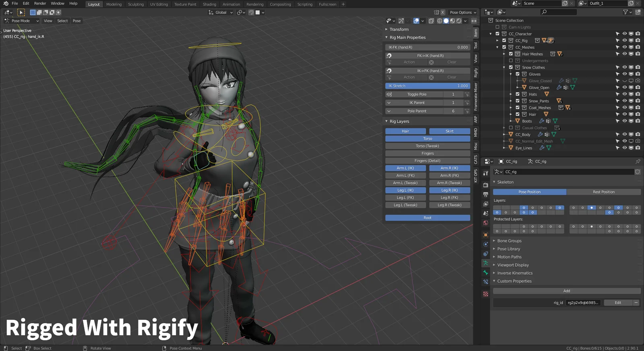Uncheck the Hats collection checkbox
644x351 pixels.
(x=518, y=94)
